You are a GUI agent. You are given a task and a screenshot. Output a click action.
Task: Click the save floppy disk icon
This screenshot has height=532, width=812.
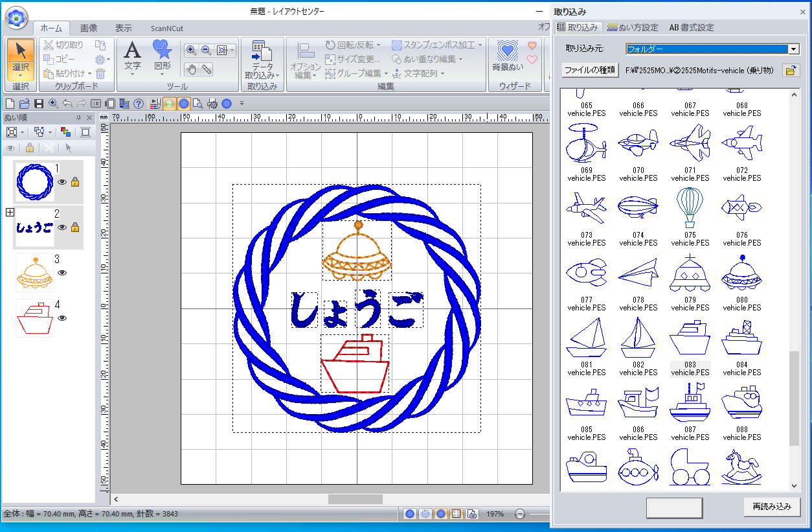39,104
